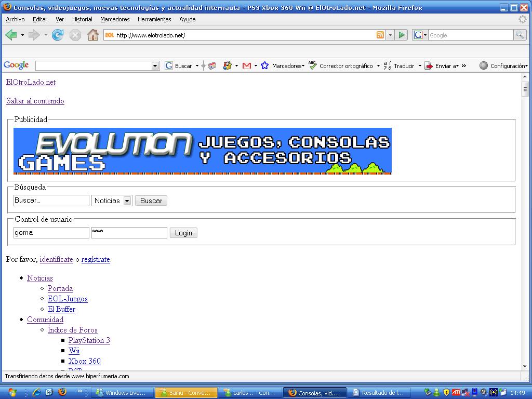Screen dimensions: 532x399
Task: Click the Saltar al contenido link
Action: pos(35,101)
